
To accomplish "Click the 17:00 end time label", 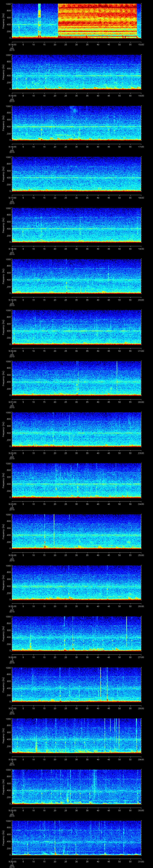I will pyautogui.click(x=141, y=147).
